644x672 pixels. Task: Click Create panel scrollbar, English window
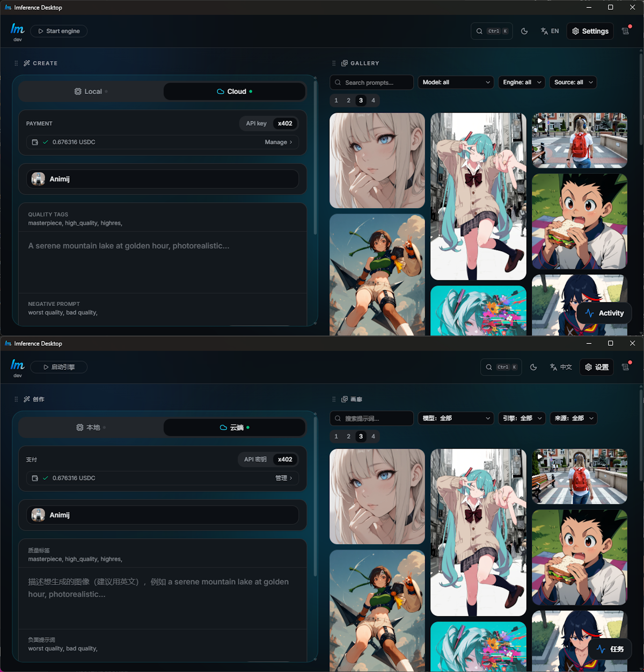click(316, 158)
